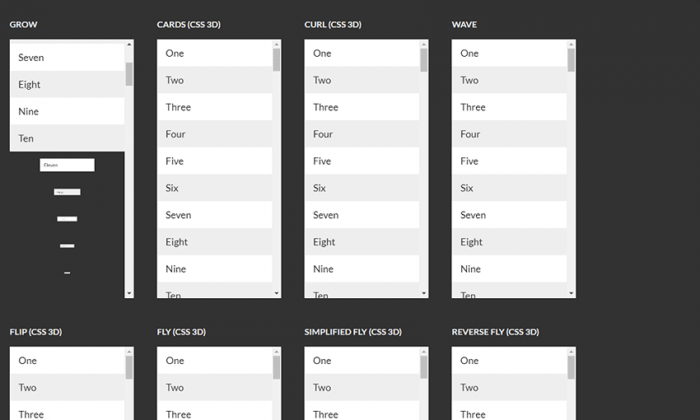Select item Two in the Fly list
This screenshot has width=700, height=420.
point(214,387)
